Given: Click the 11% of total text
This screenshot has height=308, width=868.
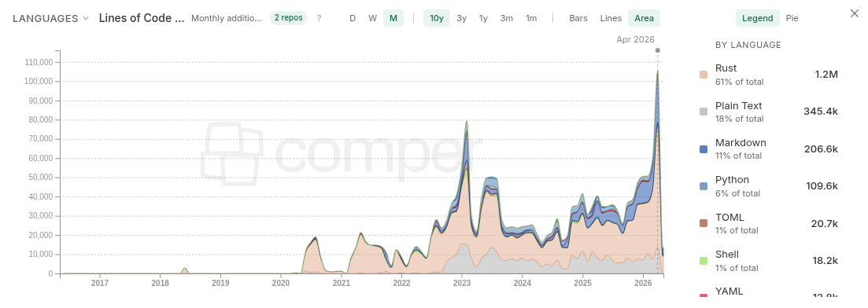Looking at the screenshot, I should pos(738,156).
